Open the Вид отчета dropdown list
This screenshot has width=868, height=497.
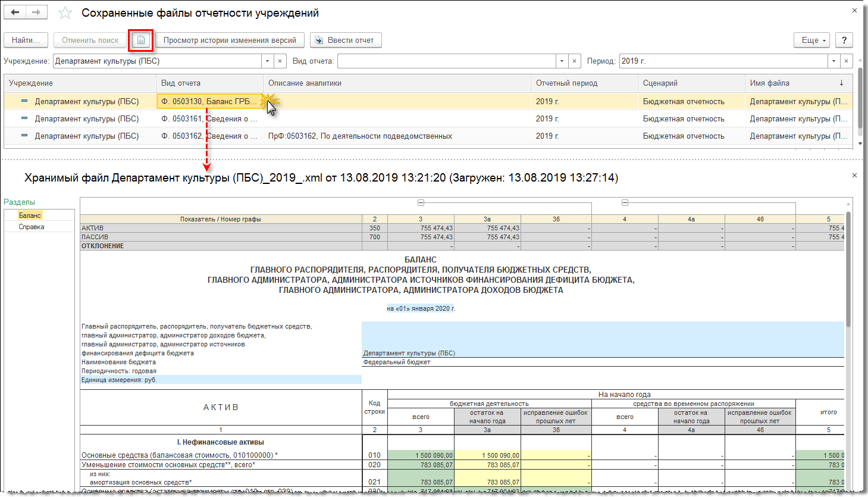pyautogui.click(x=562, y=61)
